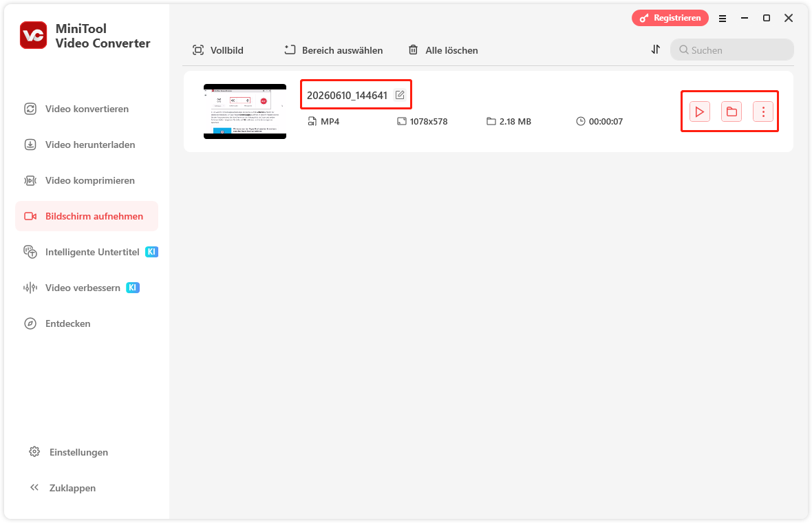Click the Registrieren button
The width and height of the screenshot is (812, 523).
(670, 18)
